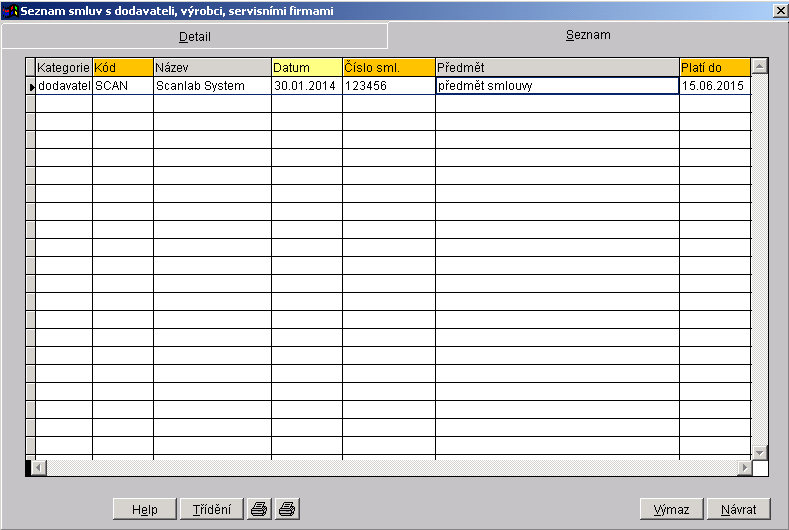The height and width of the screenshot is (530, 789).
Task: Click the Datum column header
Action: [x=306, y=67]
